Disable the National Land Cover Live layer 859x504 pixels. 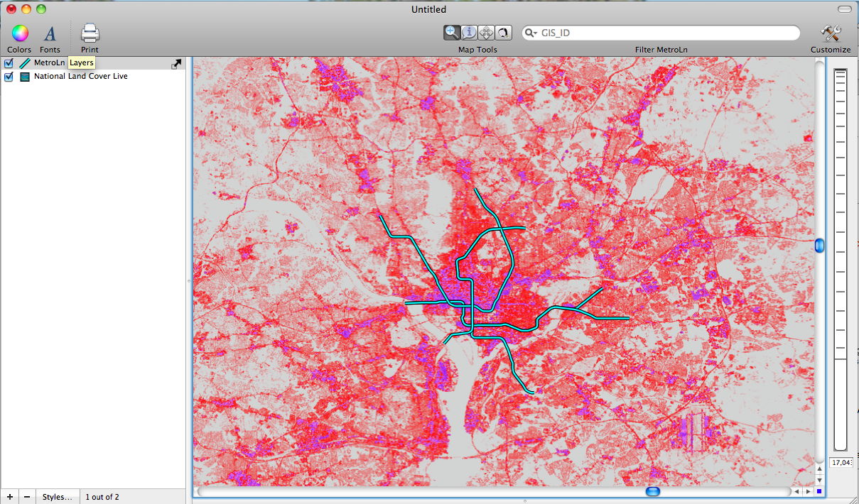click(9, 76)
